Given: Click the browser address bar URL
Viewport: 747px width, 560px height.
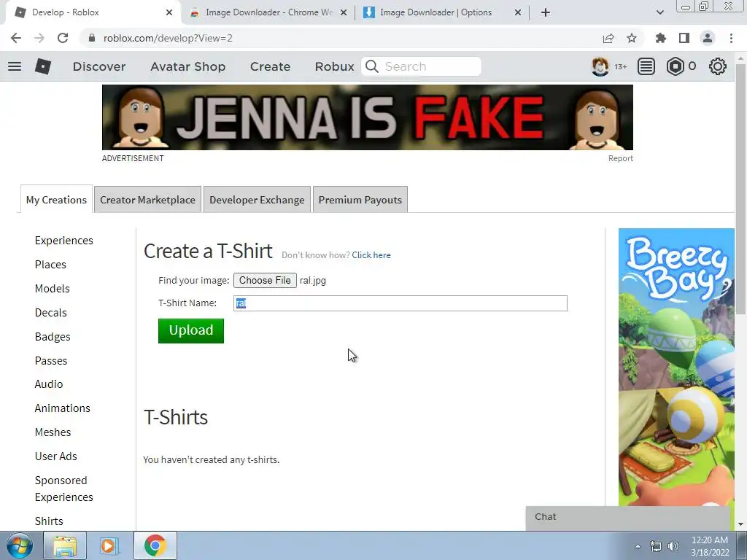Looking at the screenshot, I should (x=168, y=38).
